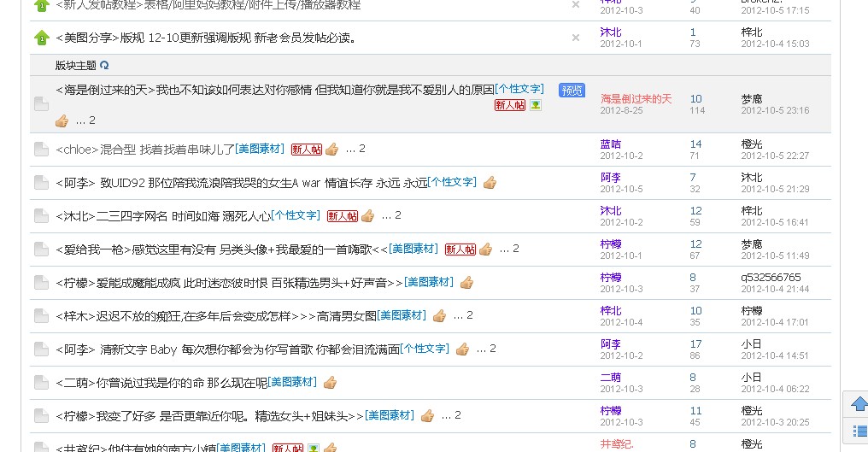Click the scroll-to-top arrow button
This screenshot has height=452, width=868.
click(x=859, y=404)
